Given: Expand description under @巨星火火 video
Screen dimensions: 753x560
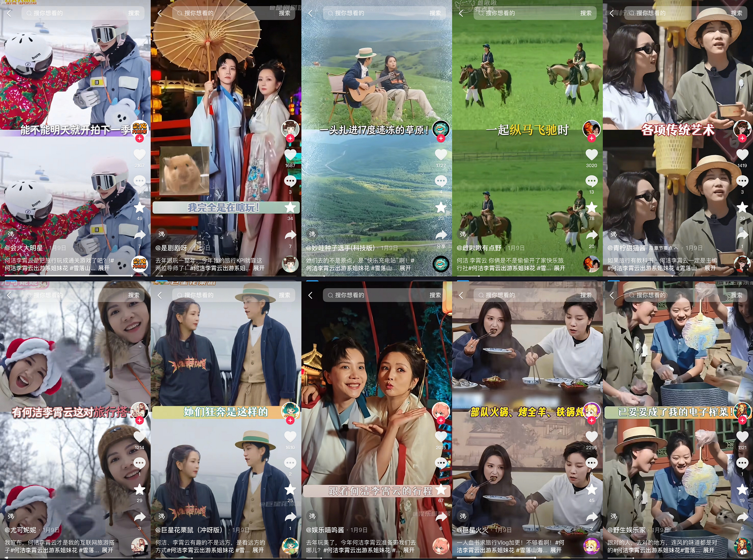Looking at the screenshot, I should (556, 550).
